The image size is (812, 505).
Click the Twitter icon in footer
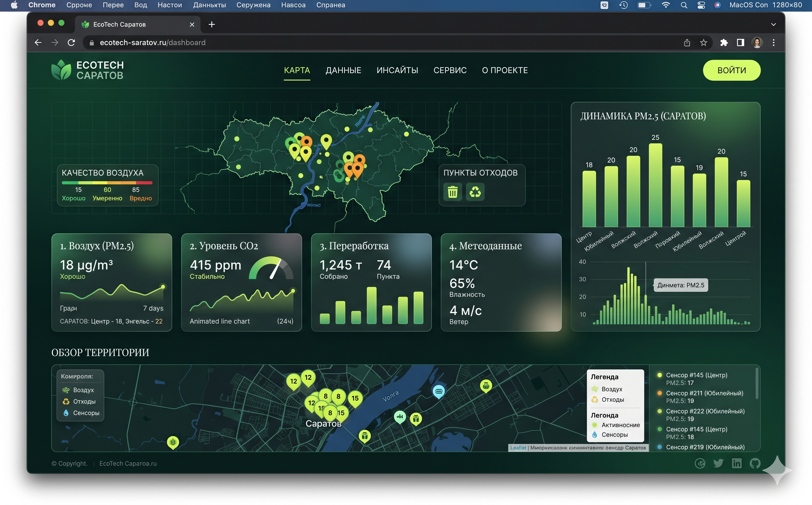[x=718, y=463]
